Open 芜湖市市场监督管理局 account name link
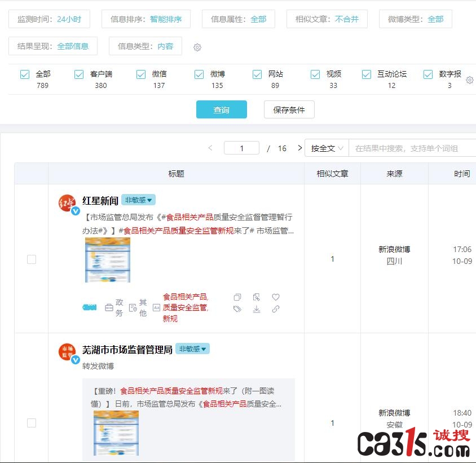 tap(127, 350)
